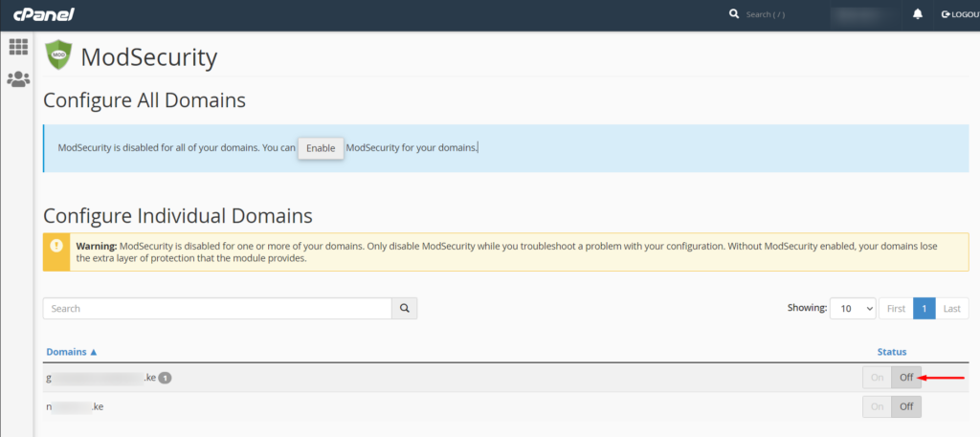Click the domain search magnifier button
The image size is (980, 437).
[x=405, y=309]
